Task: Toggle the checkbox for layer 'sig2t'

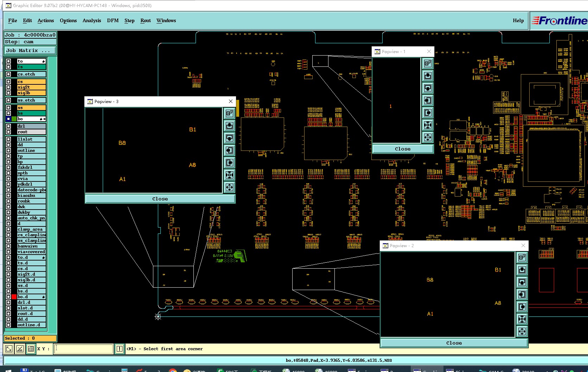Action: (8, 87)
